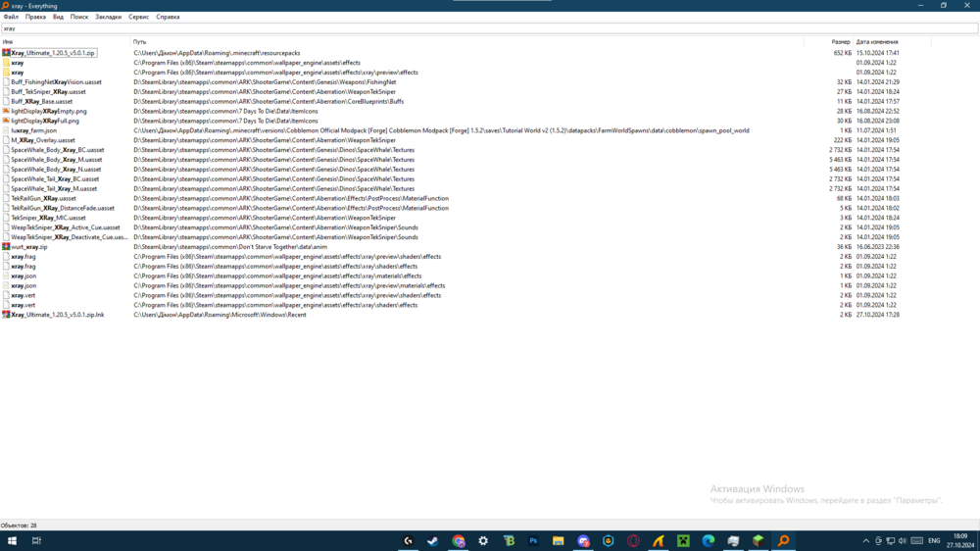Sort results by the Размер column

coord(829,42)
